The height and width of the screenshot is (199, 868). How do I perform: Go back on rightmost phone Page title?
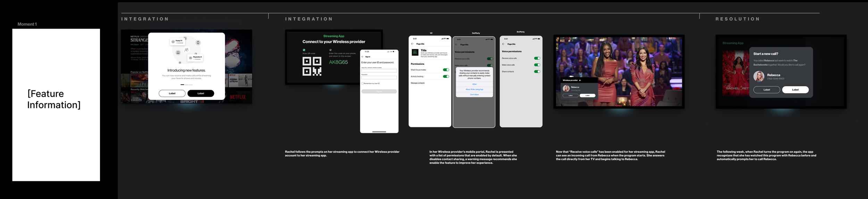[503, 44]
